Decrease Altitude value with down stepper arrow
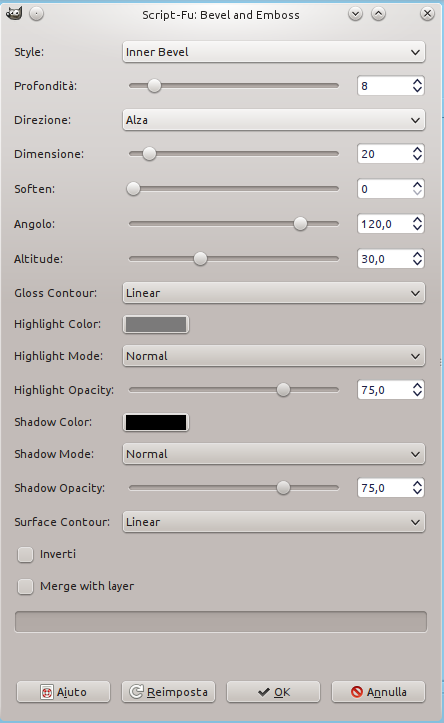444x723 pixels. 417,263
